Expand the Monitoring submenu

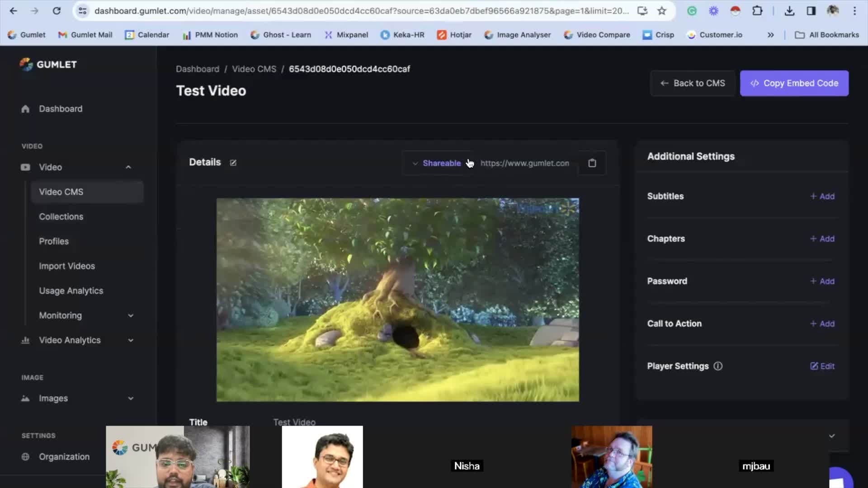coord(131,315)
